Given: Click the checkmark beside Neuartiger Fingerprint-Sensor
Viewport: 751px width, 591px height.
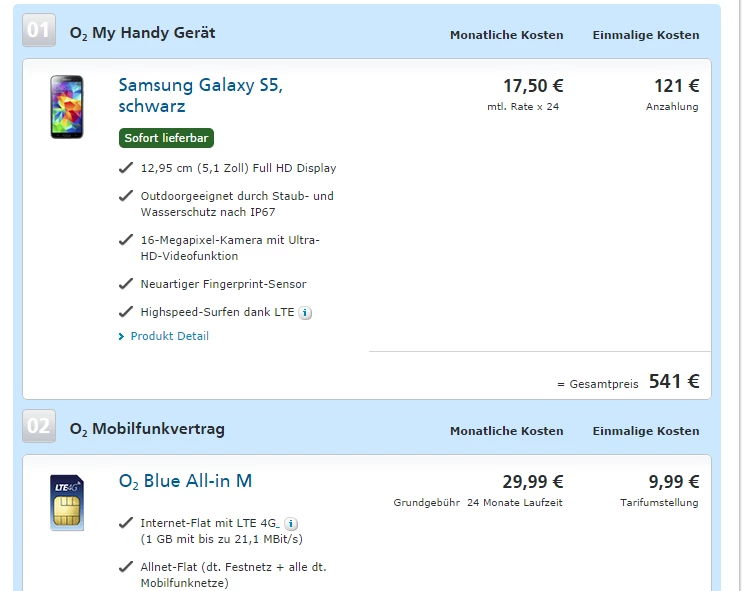Looking at the screenshot, I should point(126,284).
